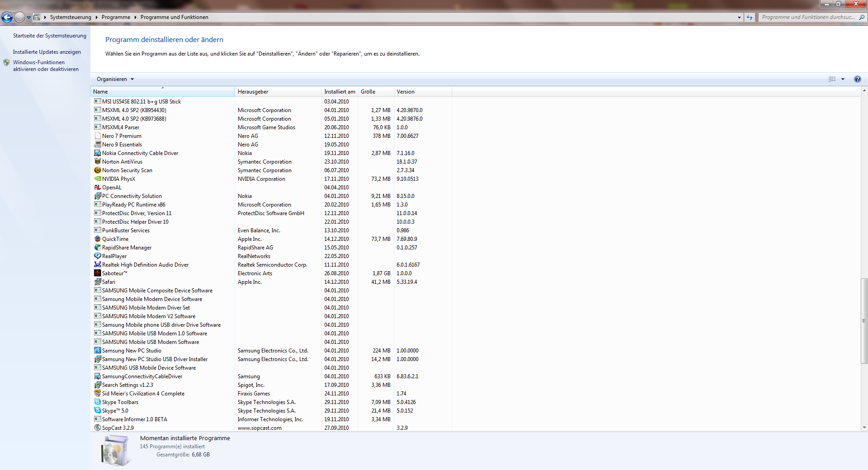Click the OpenAL icon
This screenshot has height=470, width=868.
pyautogui.click(x=97, y=188)
